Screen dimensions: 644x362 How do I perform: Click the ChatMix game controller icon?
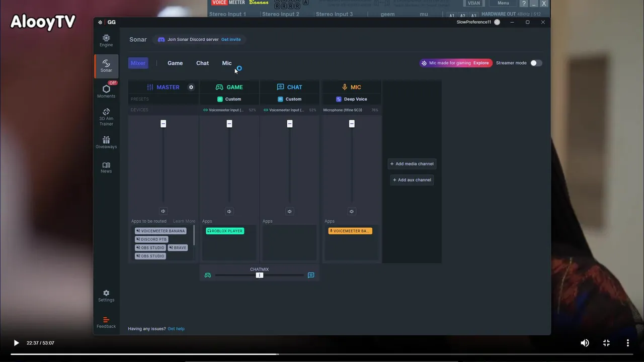pyautogui.click(x=208, y=275)
